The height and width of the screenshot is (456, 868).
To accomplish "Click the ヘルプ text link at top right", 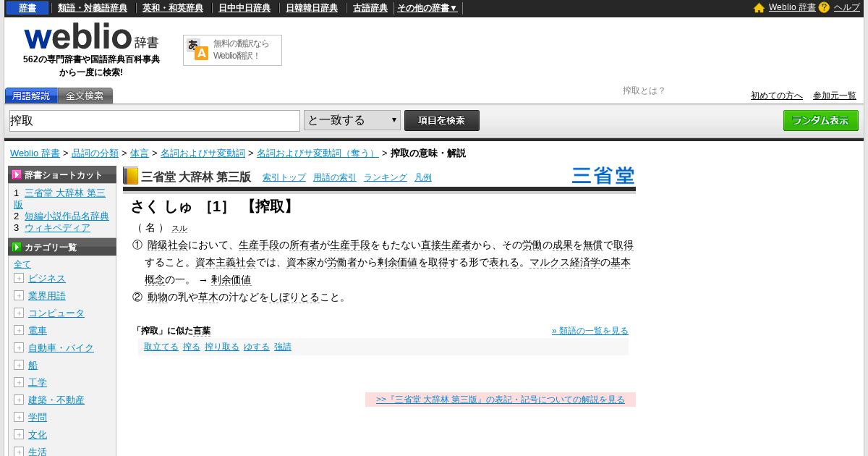I will point(847,7).
